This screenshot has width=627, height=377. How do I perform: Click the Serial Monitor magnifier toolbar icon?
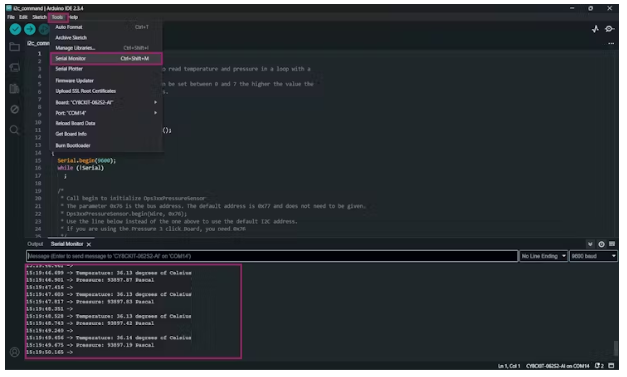pyautogui.click(x=610, y=29)
